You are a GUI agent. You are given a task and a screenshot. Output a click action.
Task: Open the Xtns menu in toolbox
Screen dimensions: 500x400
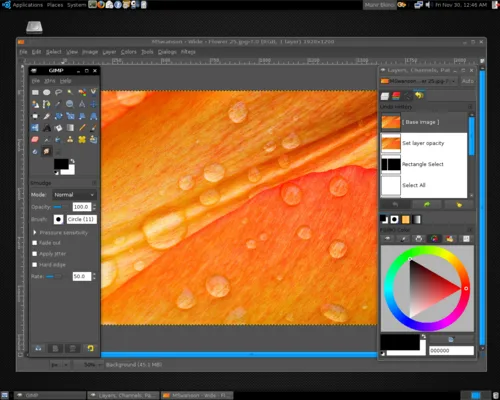[50, 81]
